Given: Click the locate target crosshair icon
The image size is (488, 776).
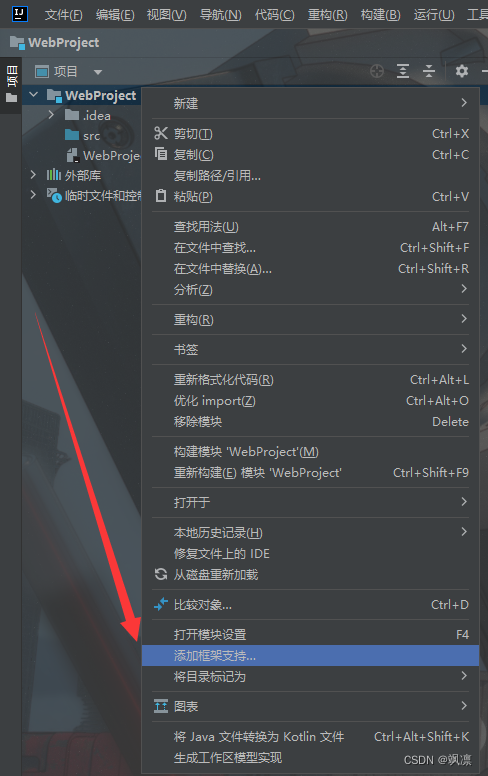Looking at the screenshot, I should click(x=377, y=71).
